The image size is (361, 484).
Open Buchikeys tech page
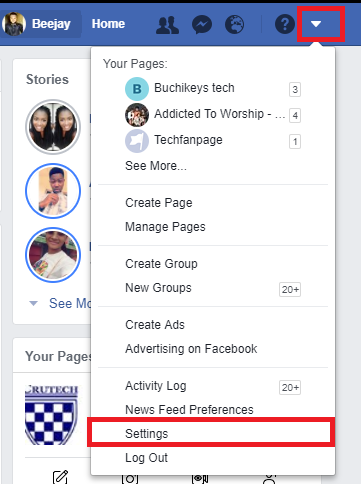coord(194,88)
